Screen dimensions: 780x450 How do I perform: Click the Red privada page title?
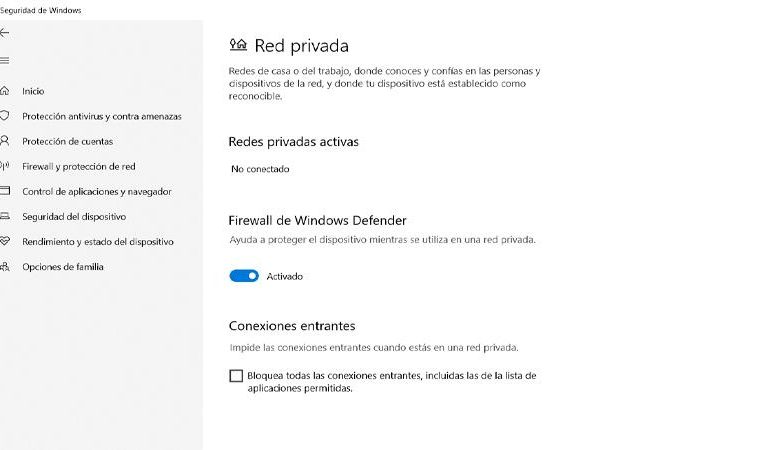pyautogui.click(x=302, y=45)
